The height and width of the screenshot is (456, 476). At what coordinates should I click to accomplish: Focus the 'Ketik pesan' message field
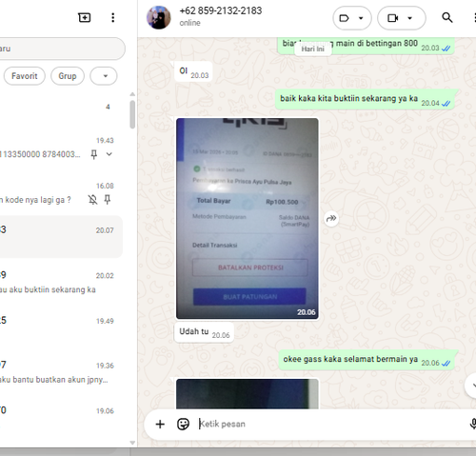point(330,425)
